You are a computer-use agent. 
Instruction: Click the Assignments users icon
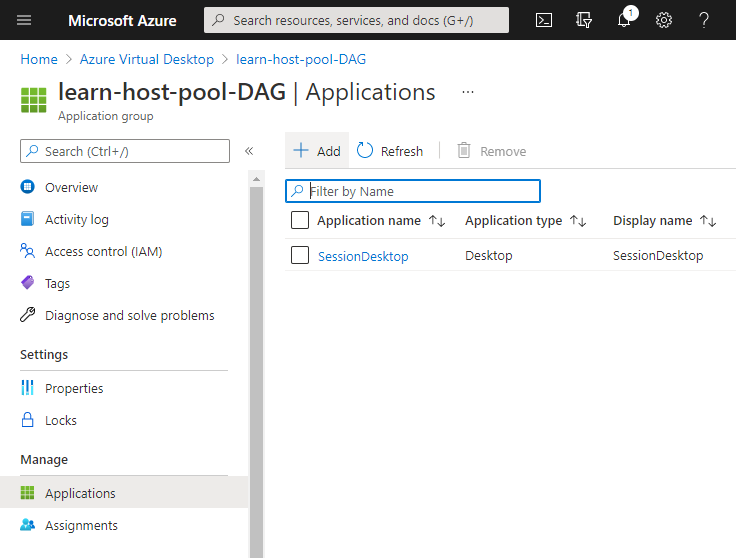click(28, 525)
